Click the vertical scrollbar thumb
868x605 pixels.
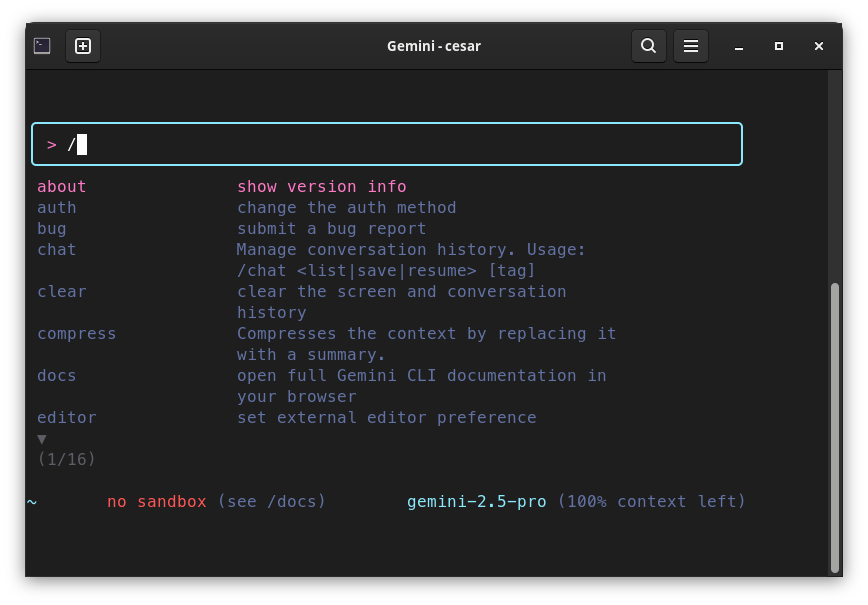coord(835,428)
